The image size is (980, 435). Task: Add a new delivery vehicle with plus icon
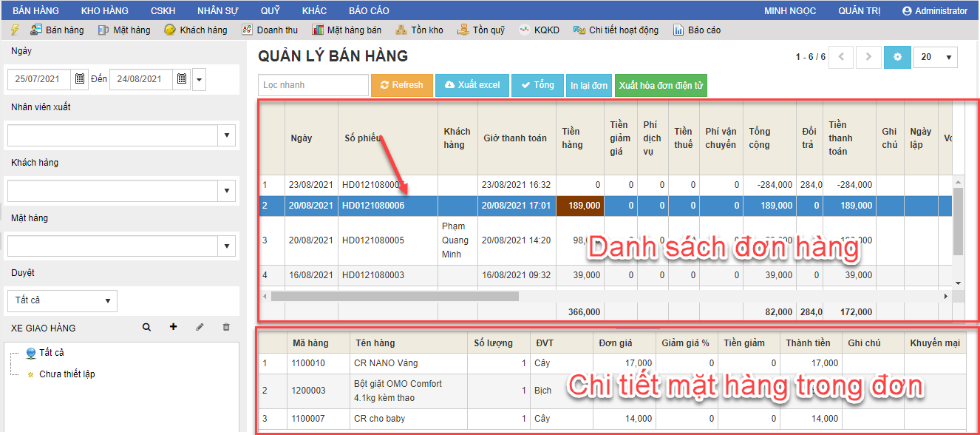(x=173, y=327)
